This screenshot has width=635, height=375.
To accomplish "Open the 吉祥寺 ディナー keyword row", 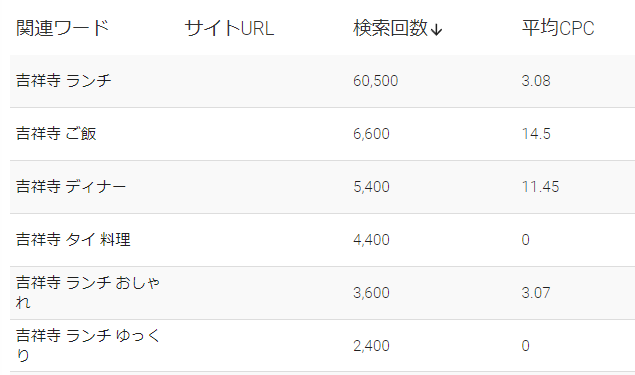I will point(71,187).
